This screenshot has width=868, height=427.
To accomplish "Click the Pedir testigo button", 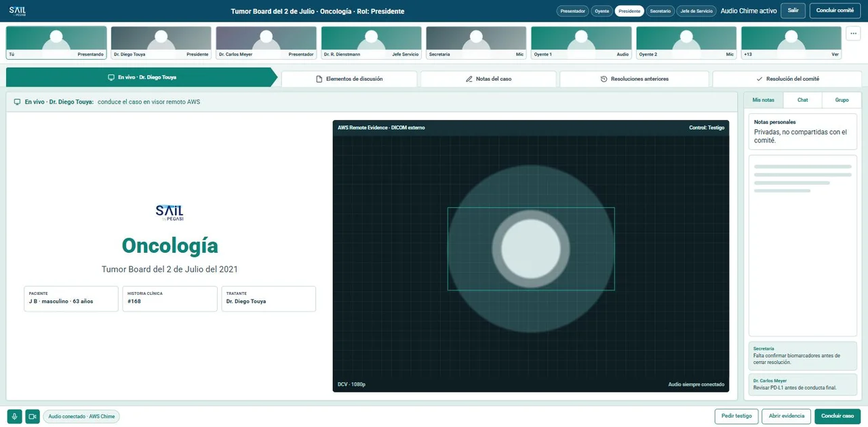I will [736, 416].
